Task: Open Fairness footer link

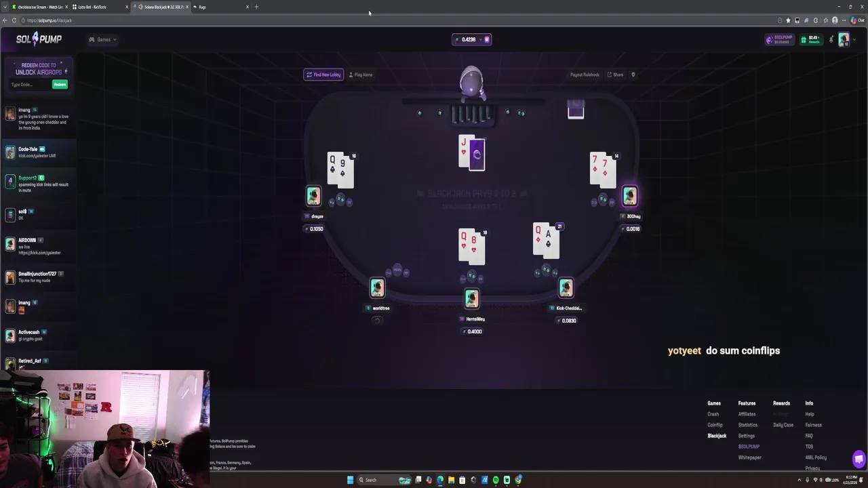Action: coord(814,425)
